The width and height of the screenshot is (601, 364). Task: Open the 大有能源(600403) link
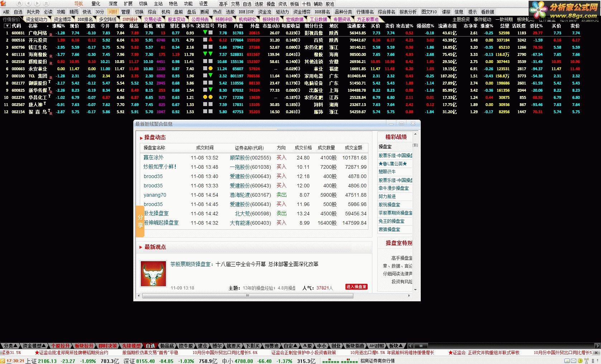[251, 223]
